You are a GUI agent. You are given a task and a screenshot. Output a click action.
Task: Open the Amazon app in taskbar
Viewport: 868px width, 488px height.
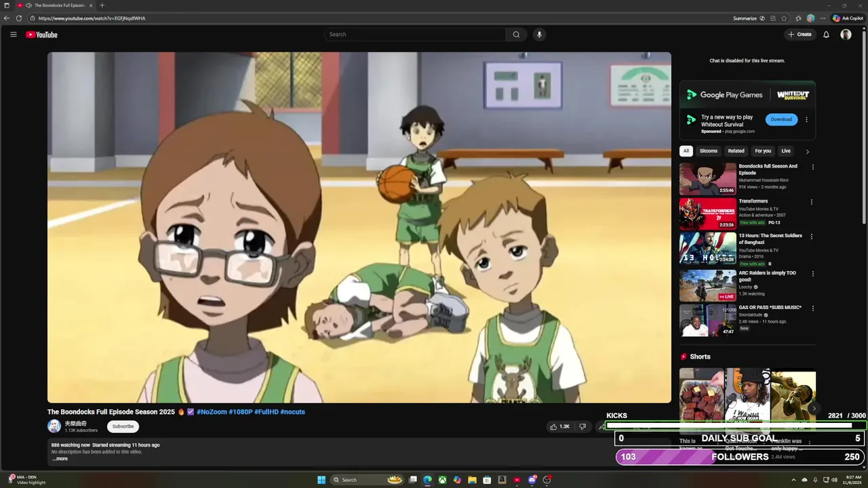502,480
